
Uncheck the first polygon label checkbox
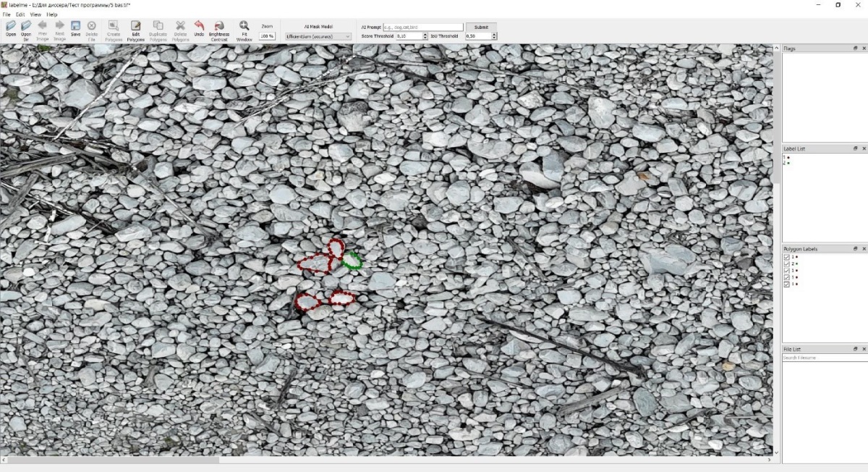pos(786,257)
